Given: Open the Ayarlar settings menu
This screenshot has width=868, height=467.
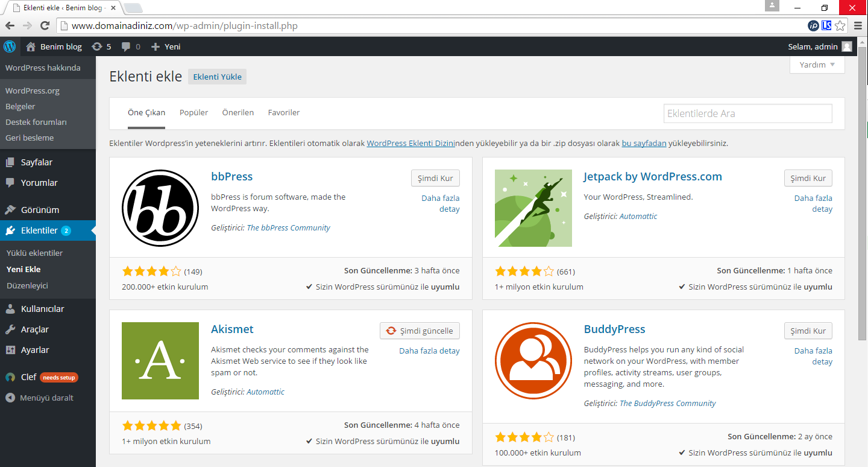Looking at the screenshot, I should [35, 350].
